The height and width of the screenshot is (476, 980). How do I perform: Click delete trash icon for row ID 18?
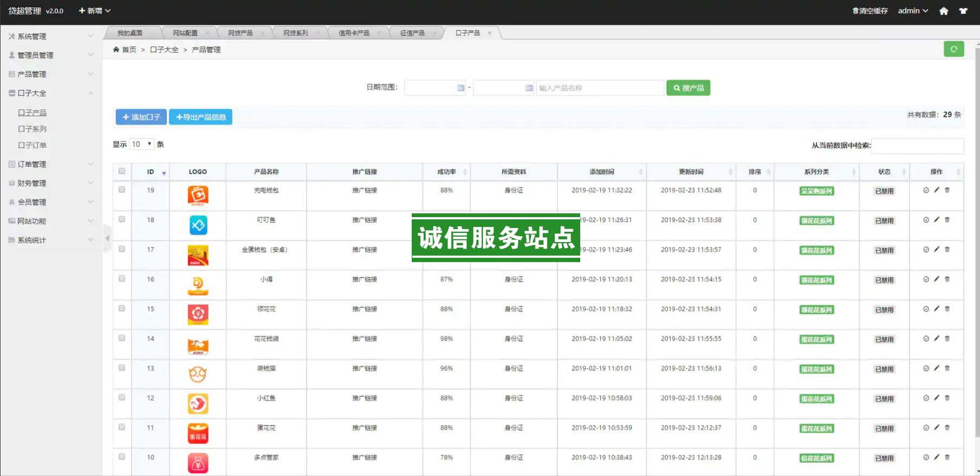pyautogui.click(x=947, y=220)
